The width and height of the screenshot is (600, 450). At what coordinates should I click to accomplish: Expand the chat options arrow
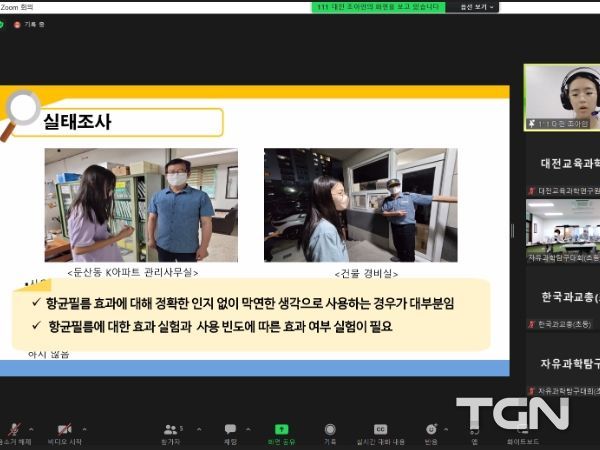[x=248, y=429]
